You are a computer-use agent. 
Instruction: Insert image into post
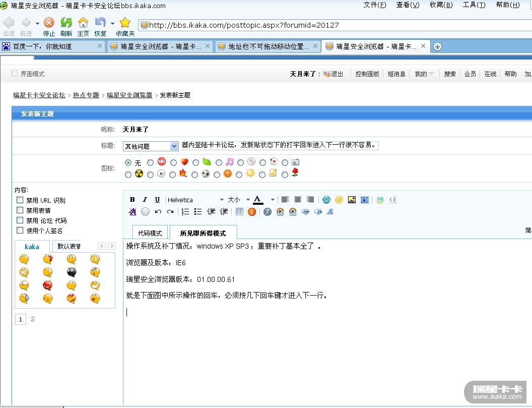tap(352, 200)
